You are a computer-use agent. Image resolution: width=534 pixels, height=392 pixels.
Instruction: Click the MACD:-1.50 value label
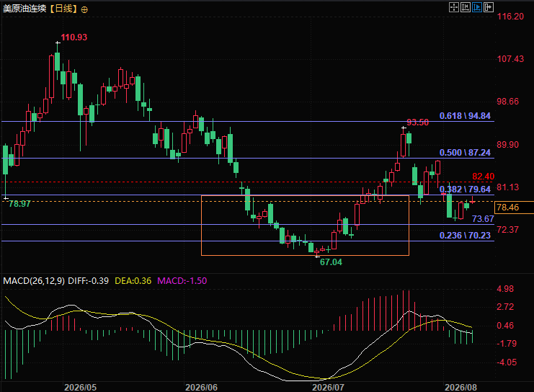click(x=182, y=281)
